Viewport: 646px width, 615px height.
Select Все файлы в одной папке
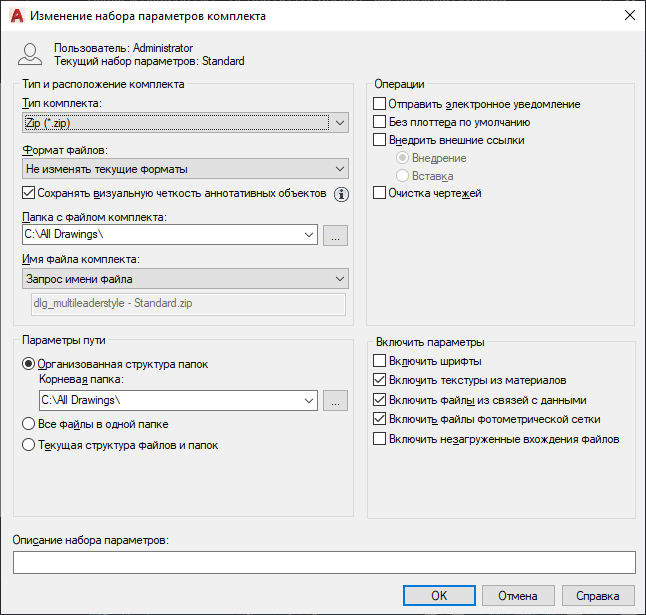pyautogui.click(x=28, y=424)
